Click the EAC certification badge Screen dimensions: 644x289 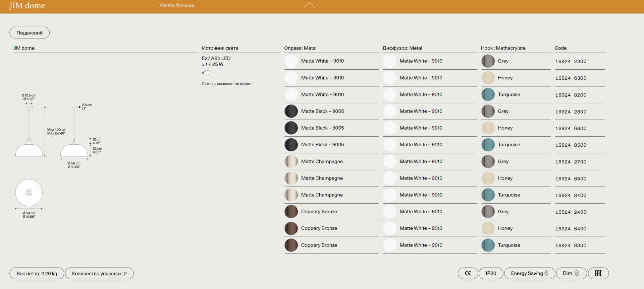[x=598, y=273]
